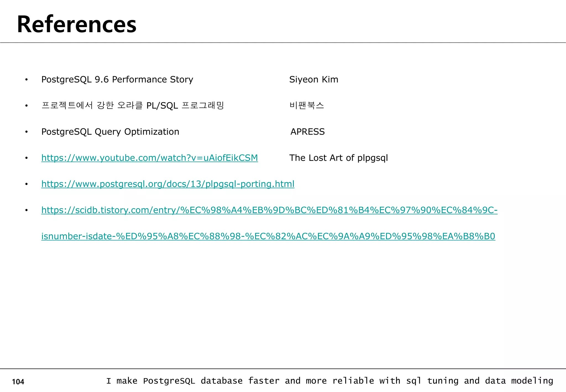
Task: Click the bullet before Query Optimization entry
Action: pyautogui.click(x=27, y=132)
